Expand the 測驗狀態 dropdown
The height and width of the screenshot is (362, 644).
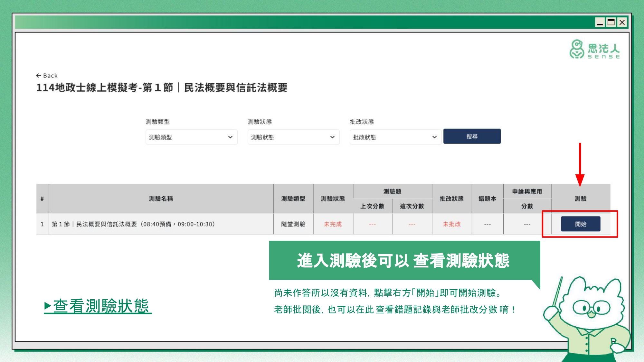tap(293, 137)
